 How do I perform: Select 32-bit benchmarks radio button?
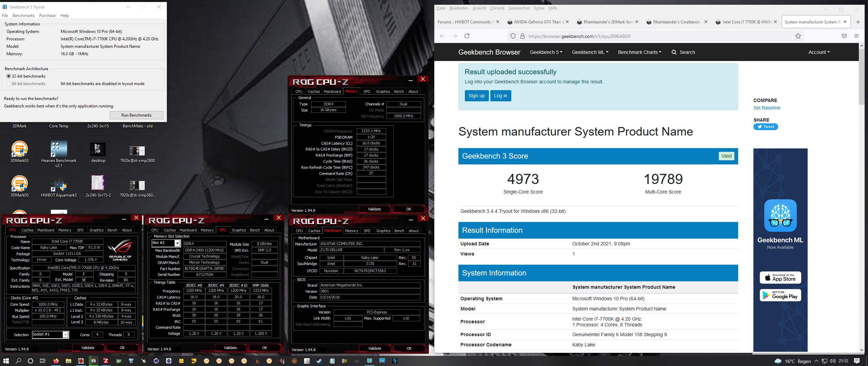pyautogui.click(x=9, y=76)
